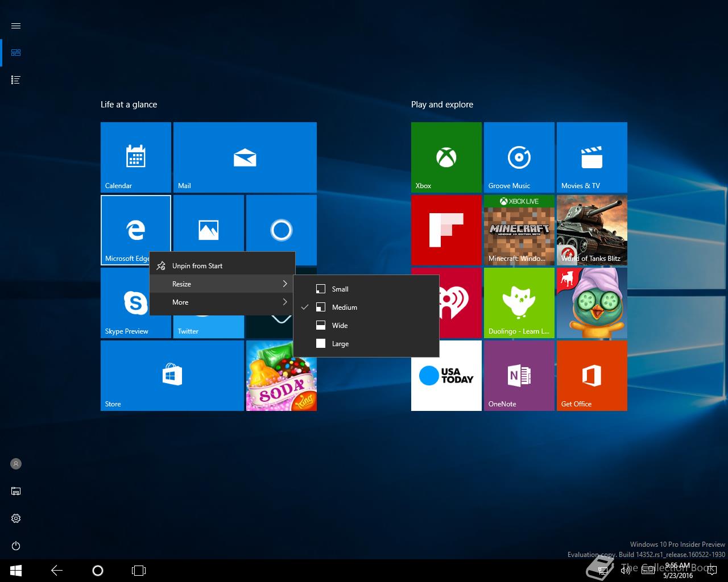
Task: Show pinned tiles view
Action: 16,53
